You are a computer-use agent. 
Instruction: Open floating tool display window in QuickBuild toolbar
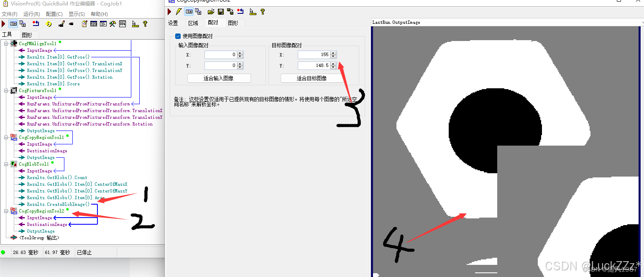coord(22,24)
